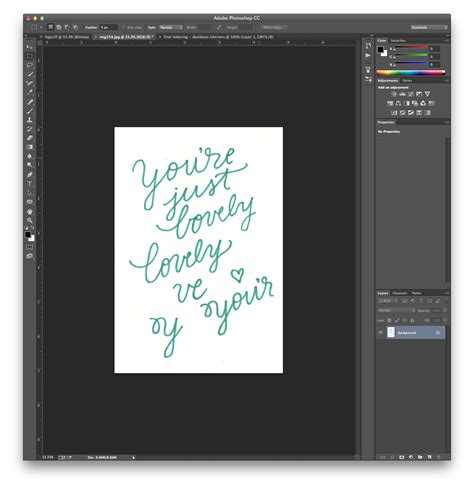Click the Refine Edge button
Image resolution: width=474 pixels, height=491 pixels.
(x=273, y=28)
